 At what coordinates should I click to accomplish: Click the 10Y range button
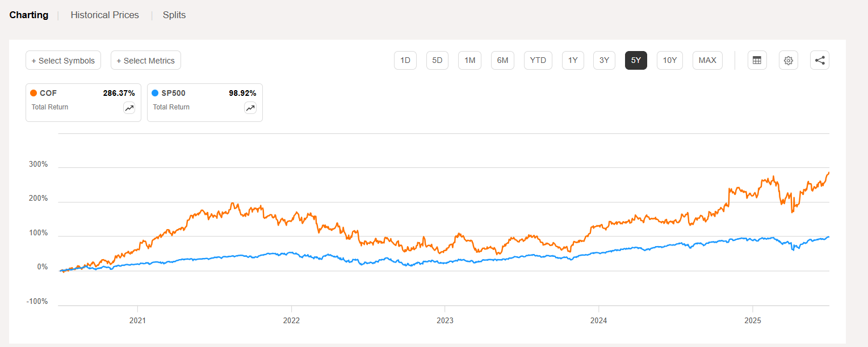pyautogui.click(x=669, y=60)
